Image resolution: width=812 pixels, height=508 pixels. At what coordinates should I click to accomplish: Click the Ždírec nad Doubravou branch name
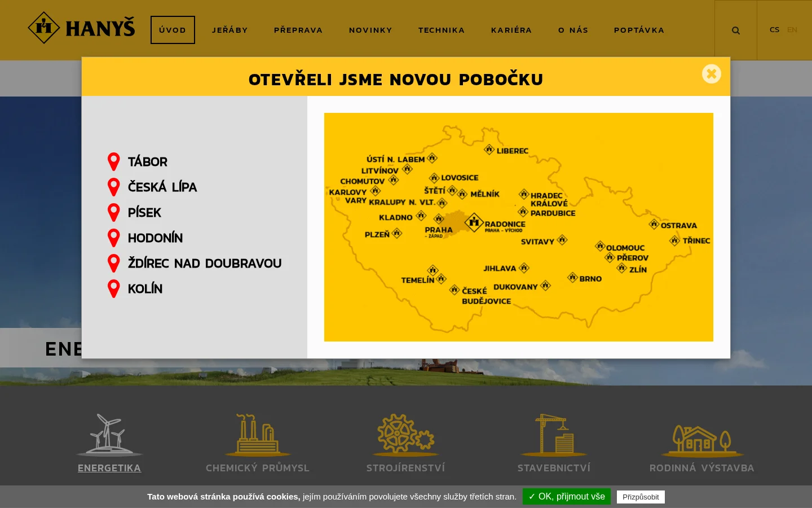point(205,264)
